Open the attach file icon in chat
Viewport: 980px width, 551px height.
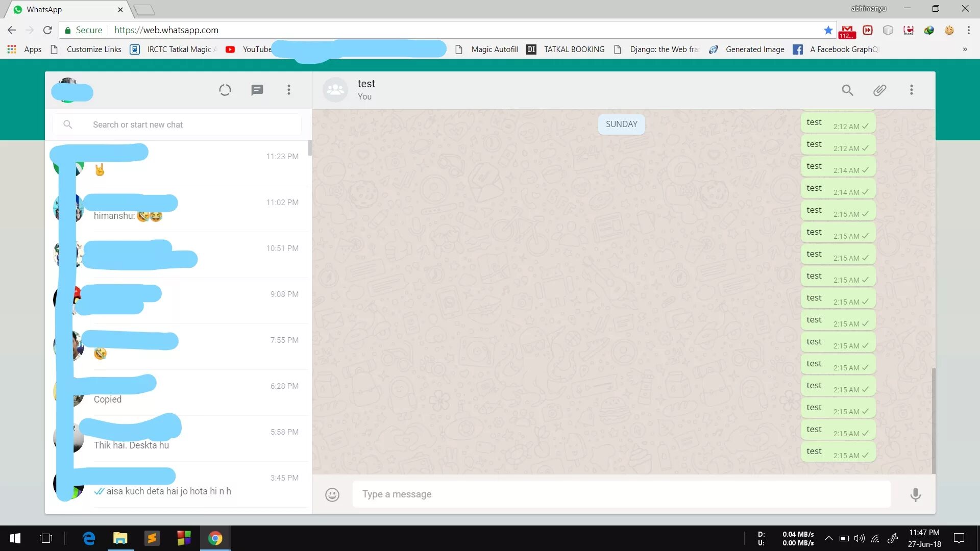point(880,89)
